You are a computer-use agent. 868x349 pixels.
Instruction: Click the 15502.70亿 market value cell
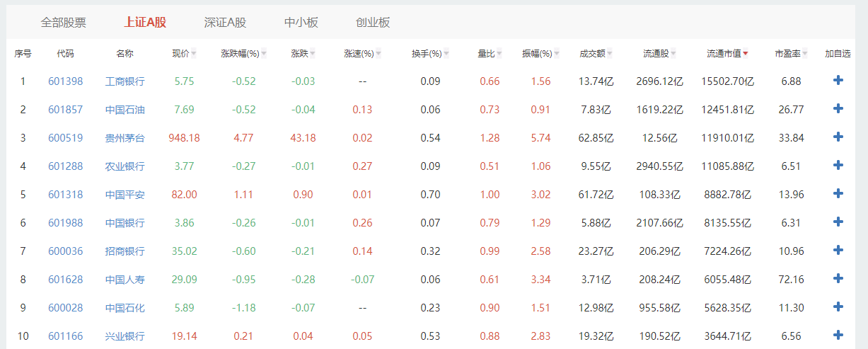coord(728,81)
